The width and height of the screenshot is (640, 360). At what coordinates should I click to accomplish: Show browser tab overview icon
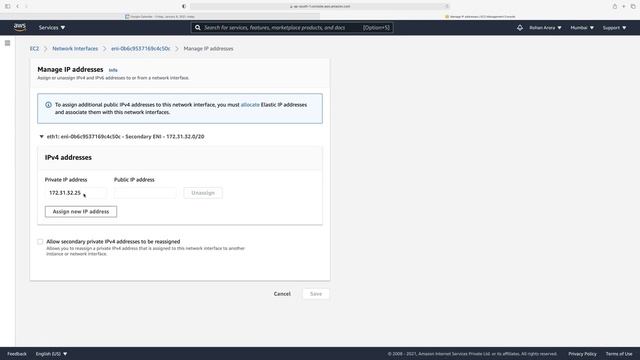633,6
